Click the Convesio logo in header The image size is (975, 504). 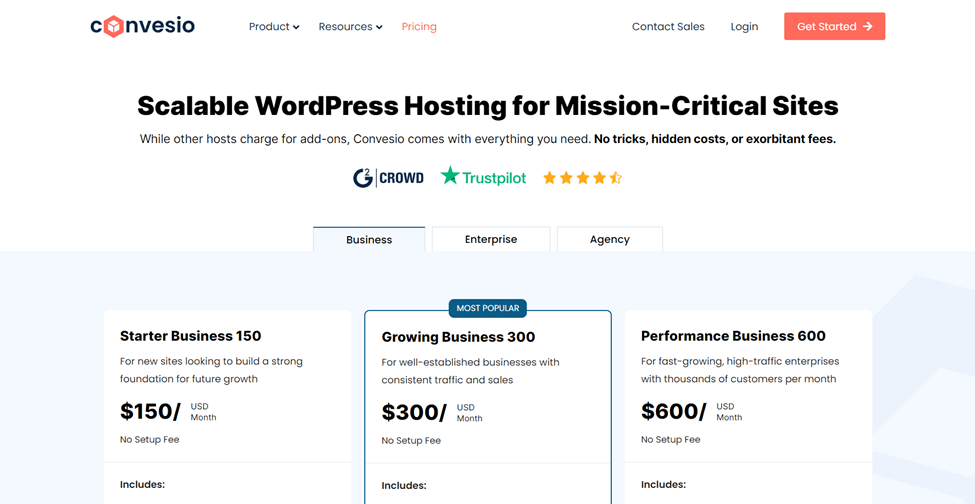[x=142, y=27]
